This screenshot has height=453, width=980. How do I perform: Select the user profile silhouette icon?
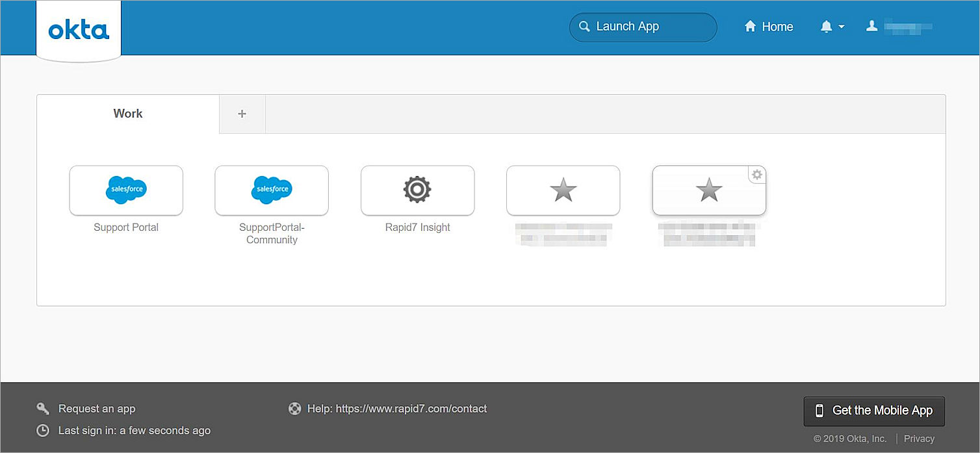pyautogui.click(x=871, y=26)
